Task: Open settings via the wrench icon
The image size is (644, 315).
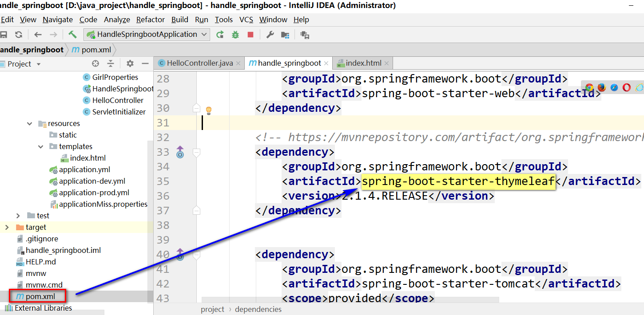Action: 270,35
